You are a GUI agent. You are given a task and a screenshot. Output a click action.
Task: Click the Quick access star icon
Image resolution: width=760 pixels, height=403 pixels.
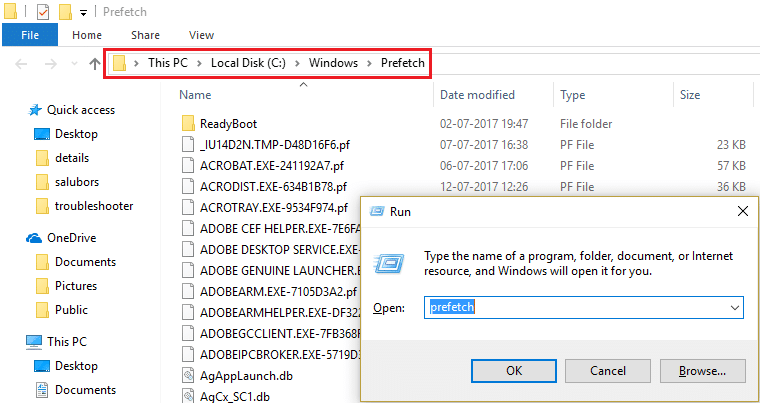(x=35, y=110)
